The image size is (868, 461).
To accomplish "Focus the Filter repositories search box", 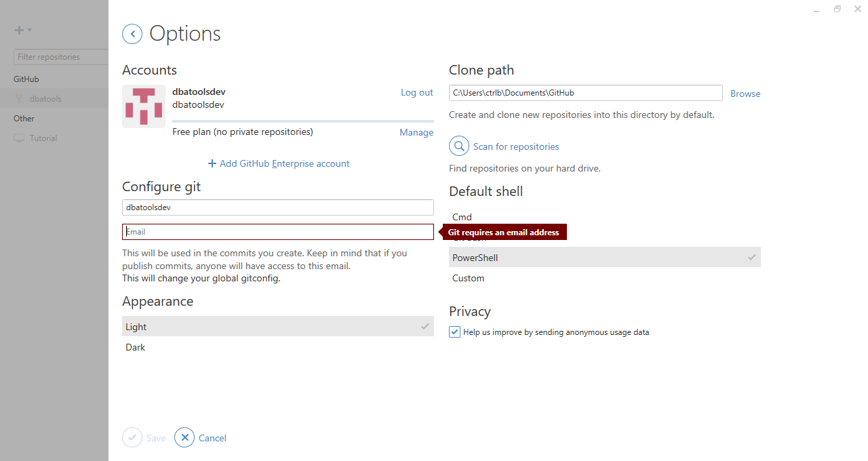I will point(61,57).
